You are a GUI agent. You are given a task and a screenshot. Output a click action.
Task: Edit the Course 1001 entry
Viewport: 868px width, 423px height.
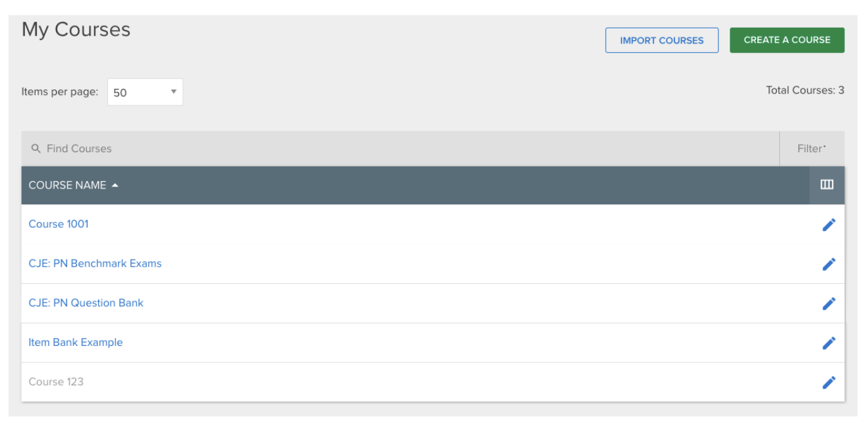[x=828, y=224]
